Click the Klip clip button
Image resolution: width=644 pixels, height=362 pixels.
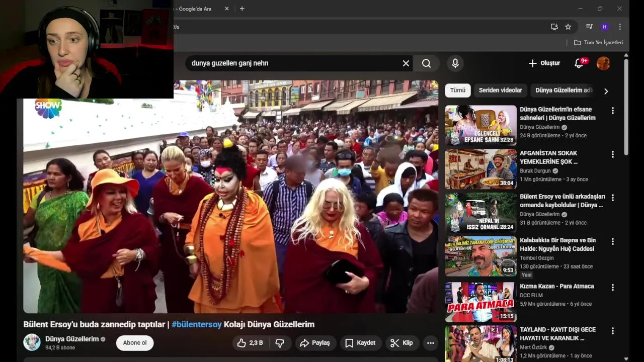402,343
